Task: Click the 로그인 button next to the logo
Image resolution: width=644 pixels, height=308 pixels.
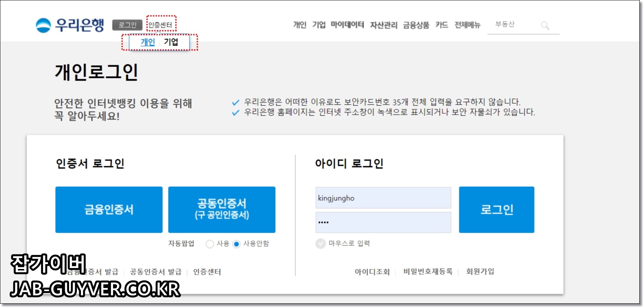Action: click(127, 25)
